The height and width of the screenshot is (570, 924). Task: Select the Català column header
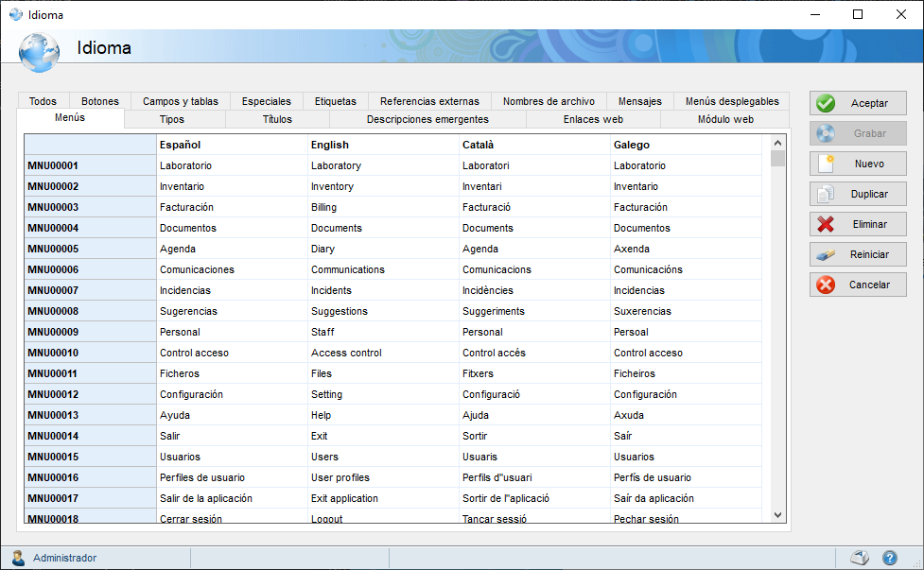click(534, 145)
